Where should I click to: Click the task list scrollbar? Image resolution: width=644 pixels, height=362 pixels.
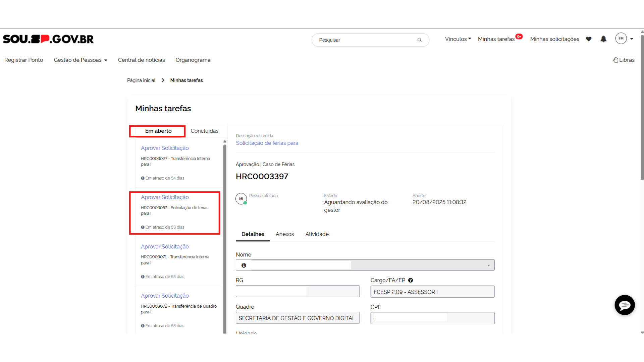[225, 235]
